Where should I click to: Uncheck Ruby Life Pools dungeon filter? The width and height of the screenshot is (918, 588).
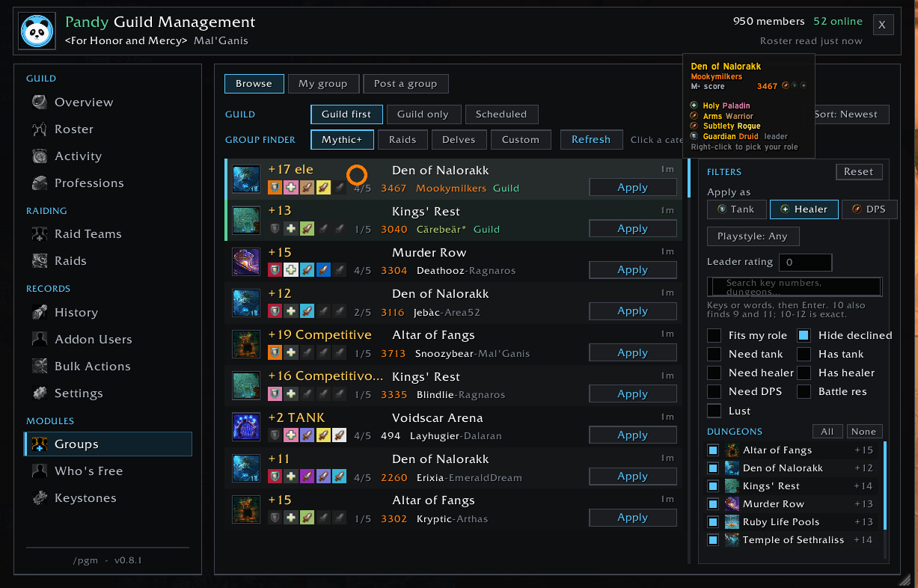click(713, 522)
